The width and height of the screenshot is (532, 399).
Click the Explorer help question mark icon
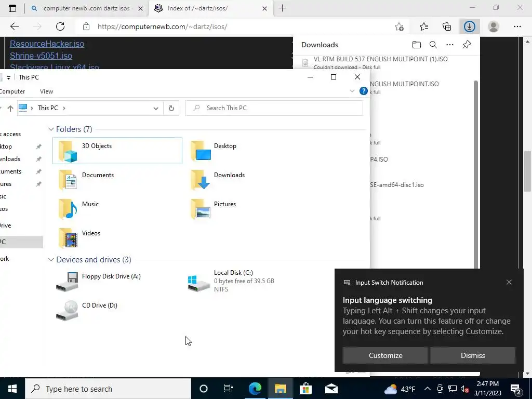click(x=363, y=91)
